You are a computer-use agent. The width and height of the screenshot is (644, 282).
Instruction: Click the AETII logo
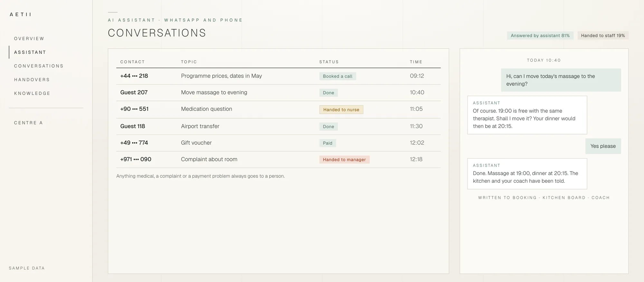coord(21,15)
